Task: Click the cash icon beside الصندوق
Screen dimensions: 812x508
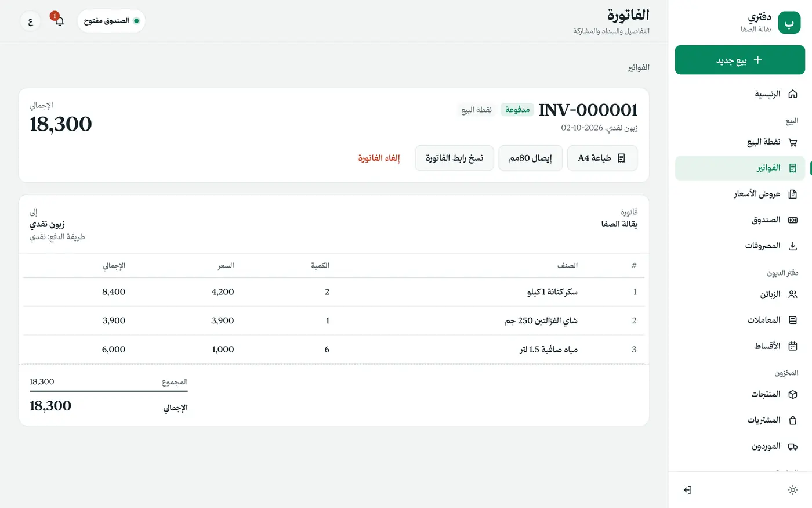Action: [793, 220]
